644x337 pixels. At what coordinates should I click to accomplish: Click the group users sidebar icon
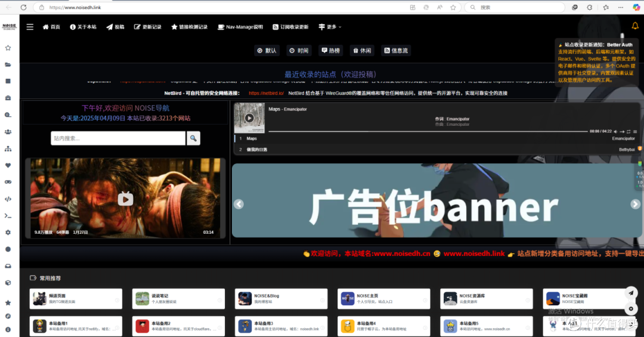pos(8,132)
